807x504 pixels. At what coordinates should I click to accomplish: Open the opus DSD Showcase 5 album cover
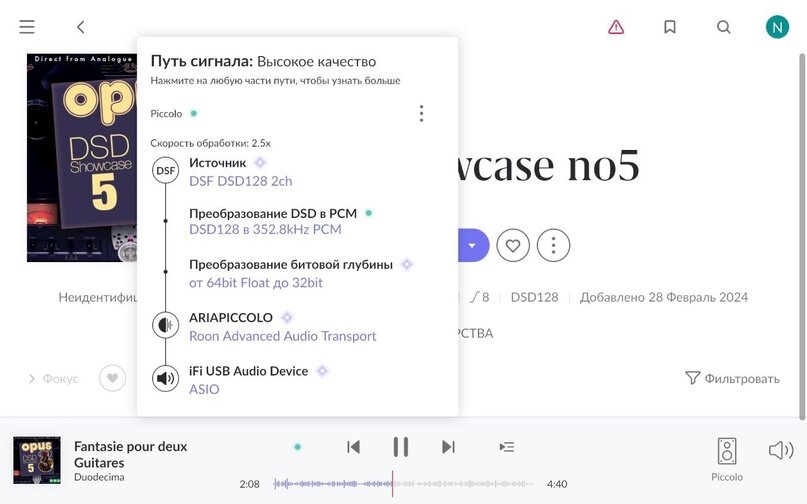82,158
